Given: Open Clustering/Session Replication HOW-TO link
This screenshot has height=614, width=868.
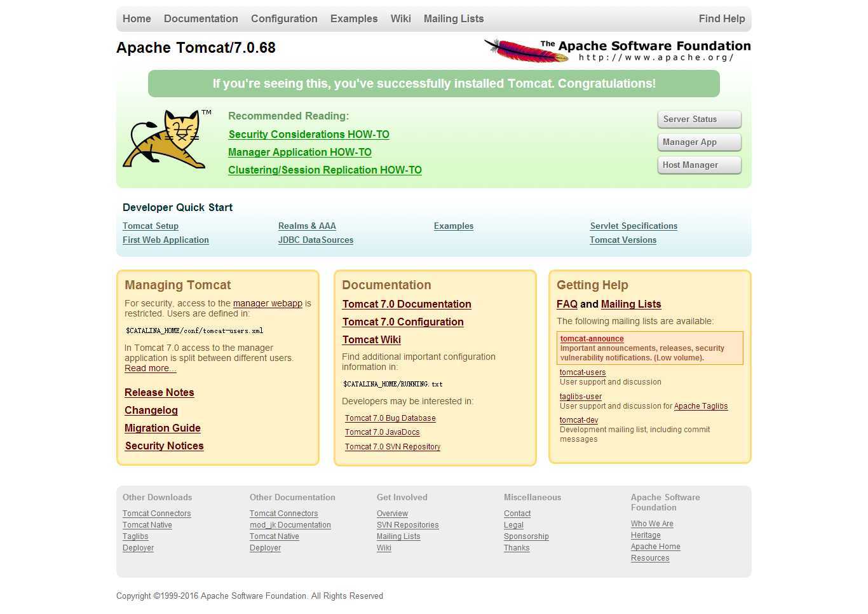Looking at the screenshot, I should [x=325, y=170].
